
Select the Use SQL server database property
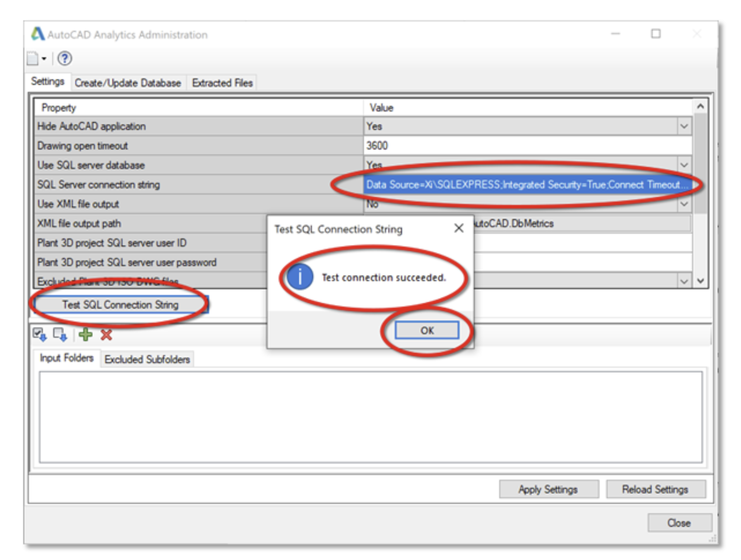[x=199, y=165]
